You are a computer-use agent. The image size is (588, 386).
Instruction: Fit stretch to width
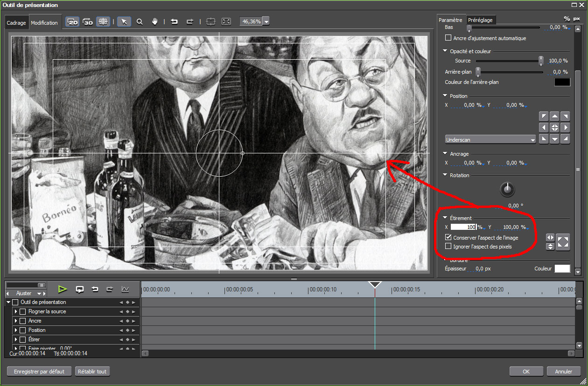(550, 237)
